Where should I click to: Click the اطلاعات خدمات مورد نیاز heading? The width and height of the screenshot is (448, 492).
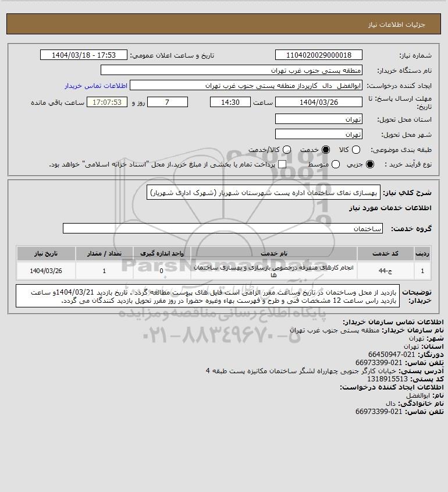pos(390,208)
